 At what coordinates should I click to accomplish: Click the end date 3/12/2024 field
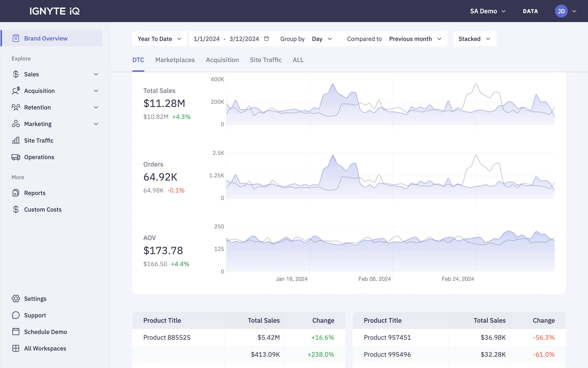244,39
